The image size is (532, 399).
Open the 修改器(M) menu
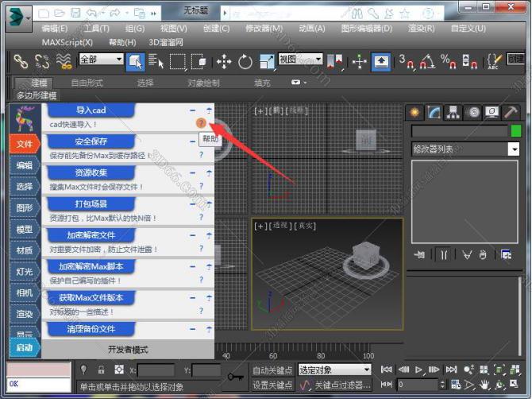pyautogui.click(x=264, y=29)
